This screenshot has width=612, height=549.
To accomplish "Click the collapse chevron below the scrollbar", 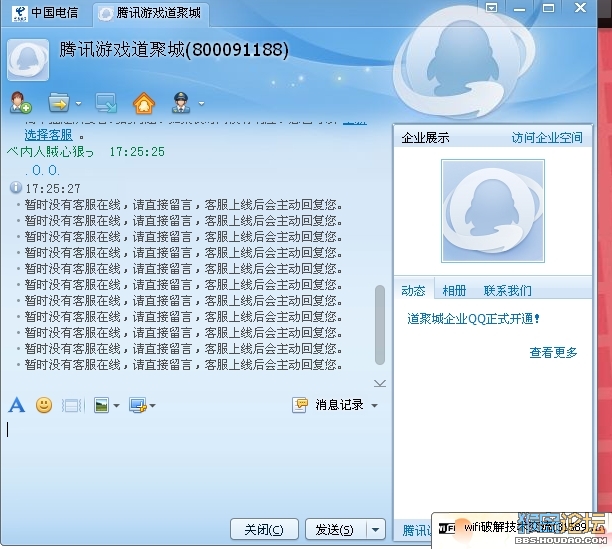I will pos(380,383).
